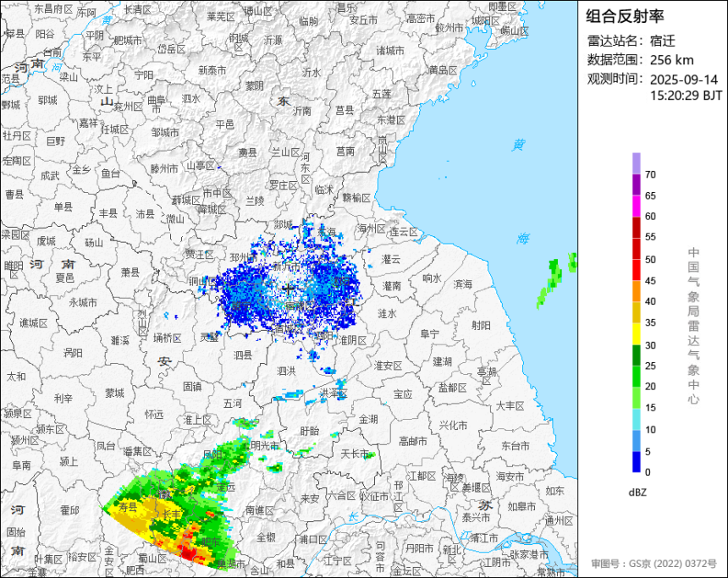Click the 滕州市 city label
This screenshot has width=728, height=578.
tap(164, 169)
